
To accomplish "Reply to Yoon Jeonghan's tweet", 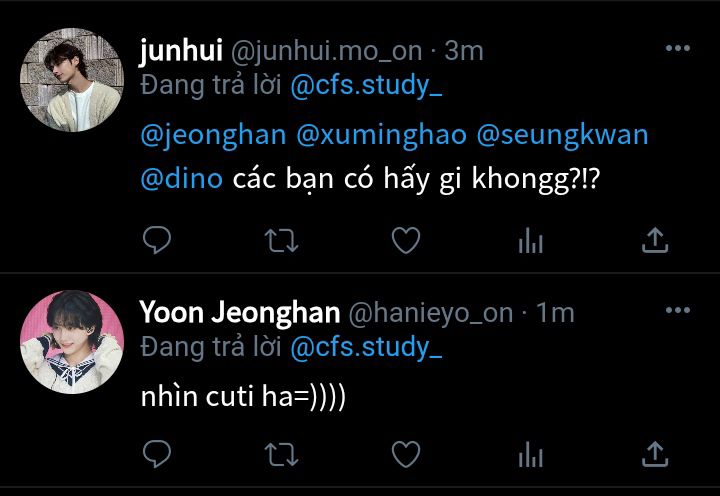I will pyautogui.click(x=157, y=454).
